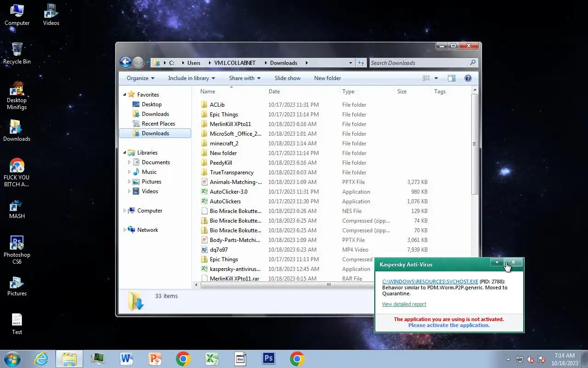588x368 pixels.
Task: Open Microsoft Word from the taskbar
Action: [x=126, y=359]
